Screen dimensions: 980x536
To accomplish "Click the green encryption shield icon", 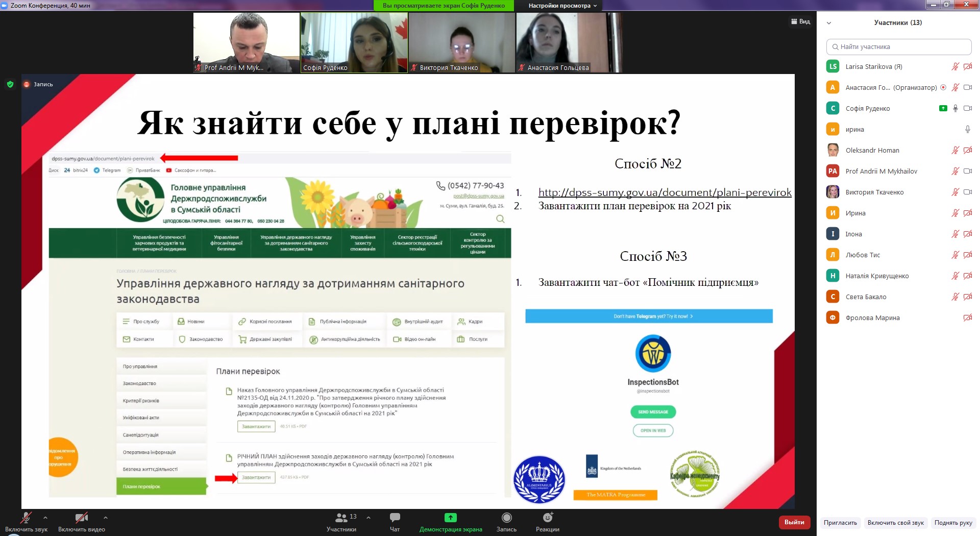I will tap(10, 84).
